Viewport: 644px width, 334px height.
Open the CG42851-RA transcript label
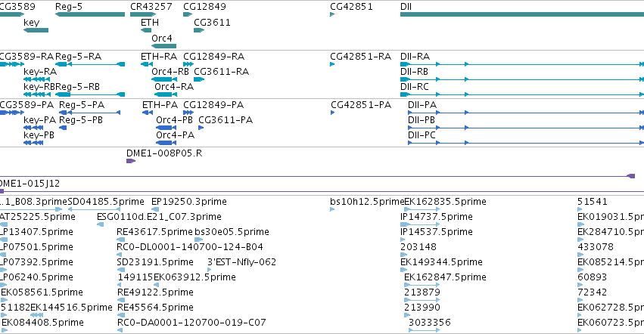click(x=361, y=56)
